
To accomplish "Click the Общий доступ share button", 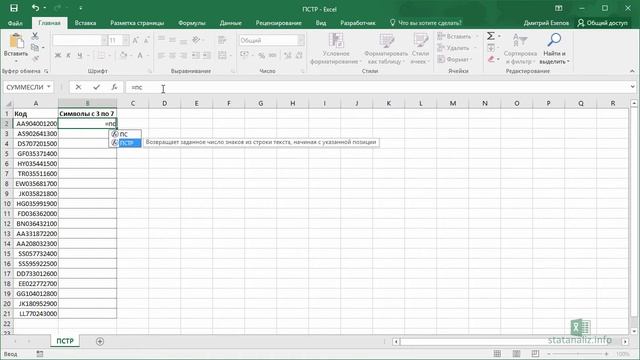I will (x=602, y=23).
